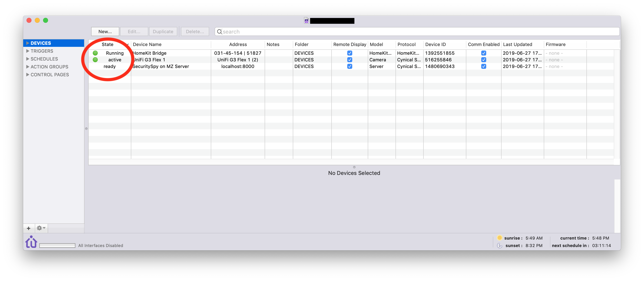
Task: Toggle Comm Enabled for HomeKit Bridge
Action: tap(484, 53)
